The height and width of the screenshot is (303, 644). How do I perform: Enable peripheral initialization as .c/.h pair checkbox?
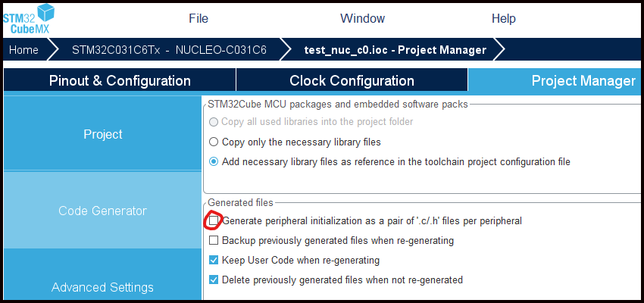pyautogui.click(x=214, y=221)
